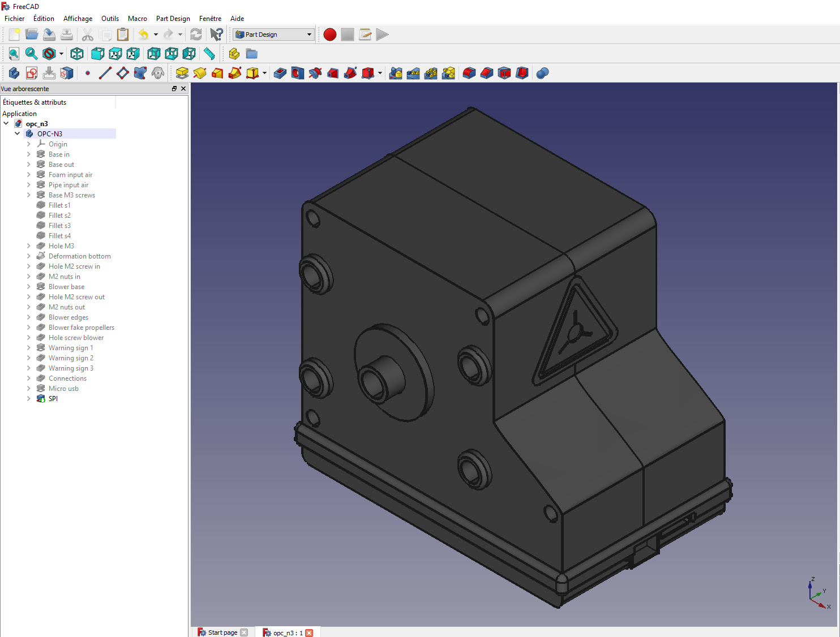Click the Pocket tool icon
840x637 pixels.
[280, 73]
